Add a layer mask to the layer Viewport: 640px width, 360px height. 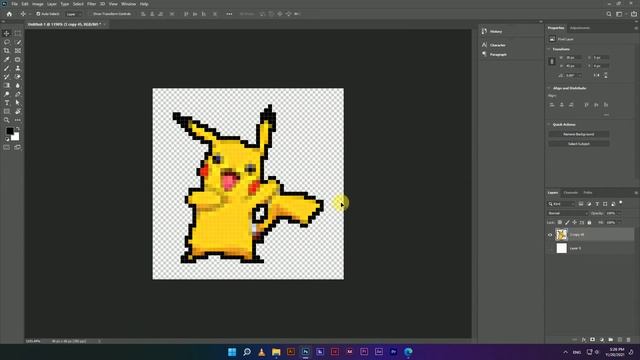click(592, 340)
